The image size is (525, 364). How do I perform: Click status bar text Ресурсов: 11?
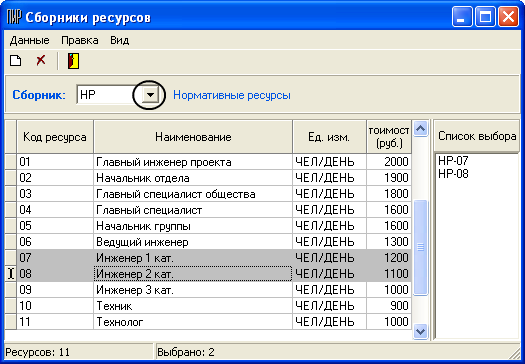tap(38, 352)
